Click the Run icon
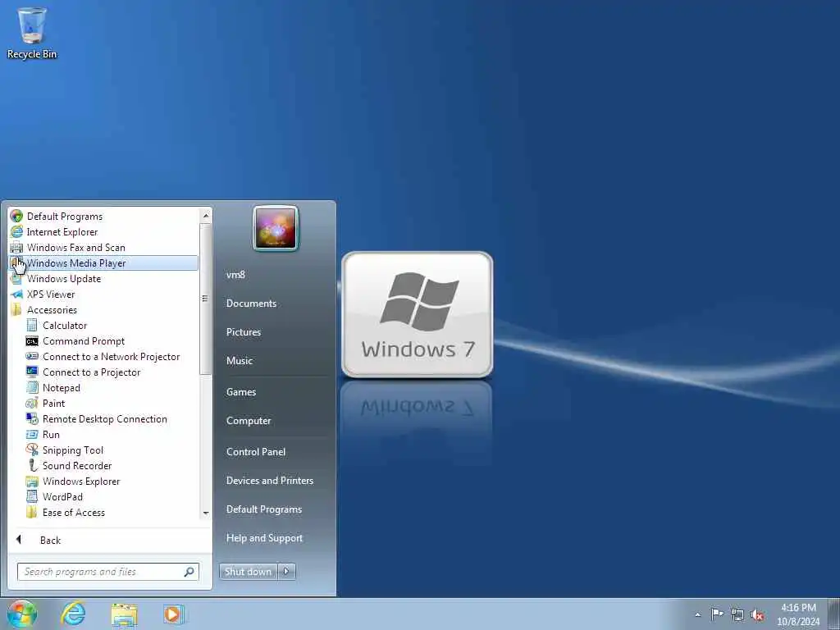 [x=32, y=435]
